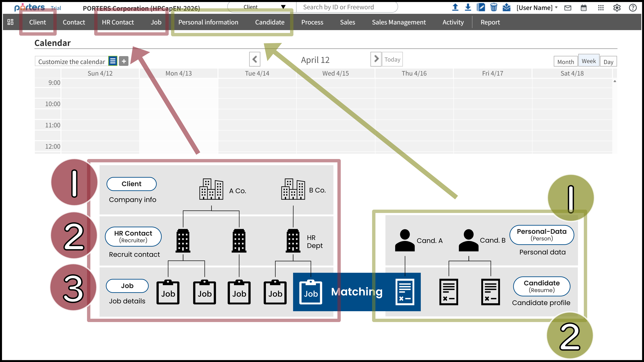Go to next week arrow
Viewport: 644px width, 362px height.
pyautogui.click(x=376, y=59)
